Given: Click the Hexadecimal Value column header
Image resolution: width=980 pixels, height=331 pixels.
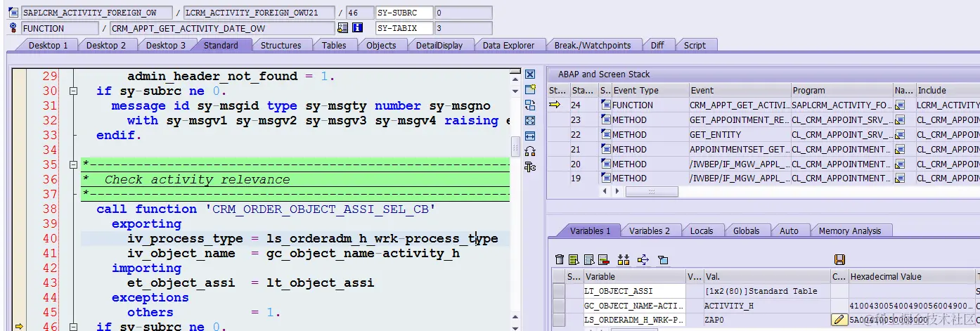Looking at the screenshot, I should (x=911, y=276).
